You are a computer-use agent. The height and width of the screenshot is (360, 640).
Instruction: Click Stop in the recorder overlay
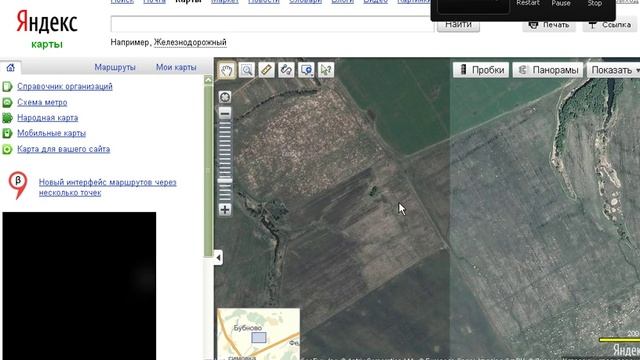(595, 3)
